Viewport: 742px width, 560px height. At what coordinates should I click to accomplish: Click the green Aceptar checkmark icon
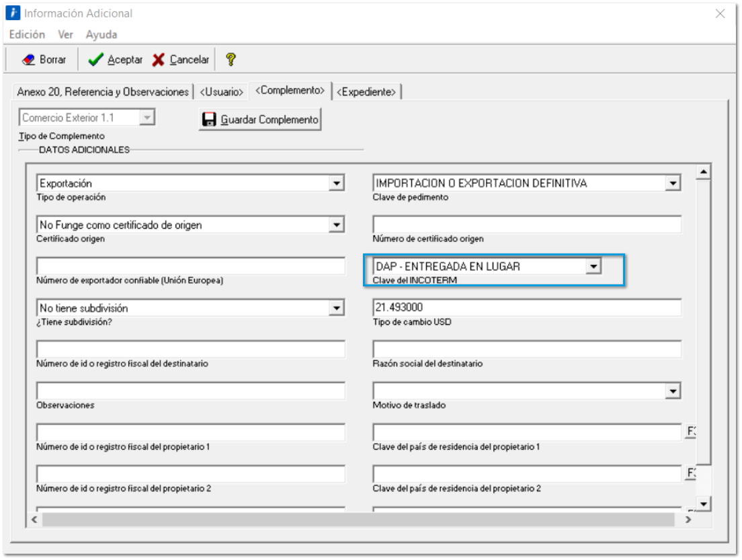tap(96, 60)
